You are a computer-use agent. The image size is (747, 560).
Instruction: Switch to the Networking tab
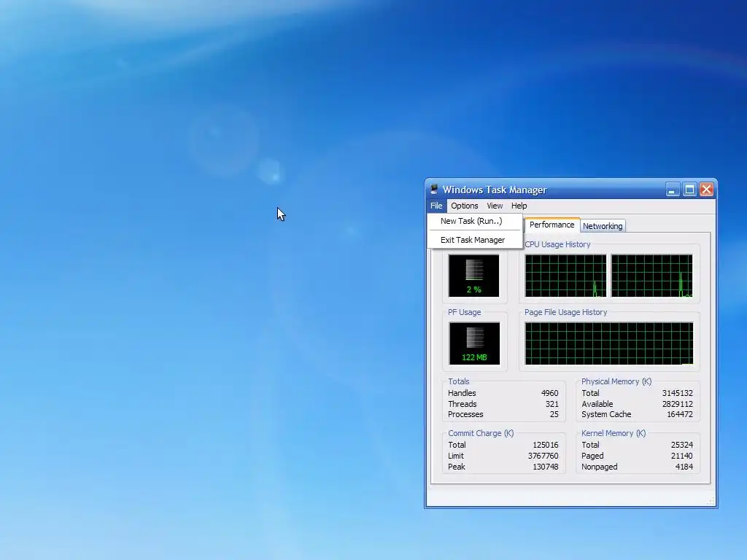coord(603,226)
